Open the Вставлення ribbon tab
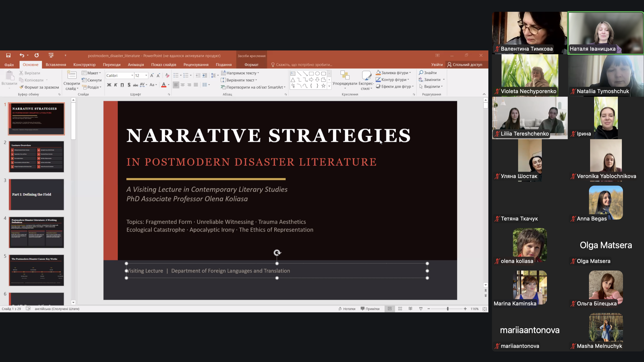The height and width of the screenshot is (362, 644). coord(56,65)
